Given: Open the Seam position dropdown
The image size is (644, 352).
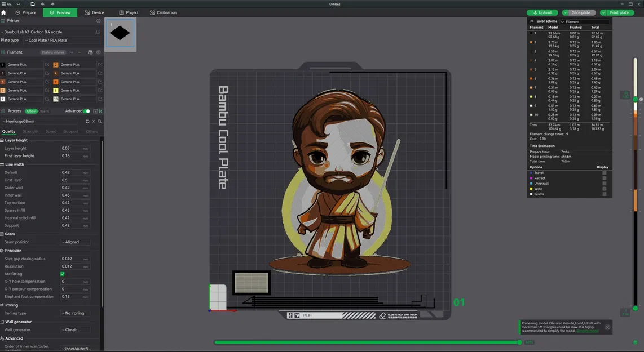Looking at the screenshot, I should [74, 242].
